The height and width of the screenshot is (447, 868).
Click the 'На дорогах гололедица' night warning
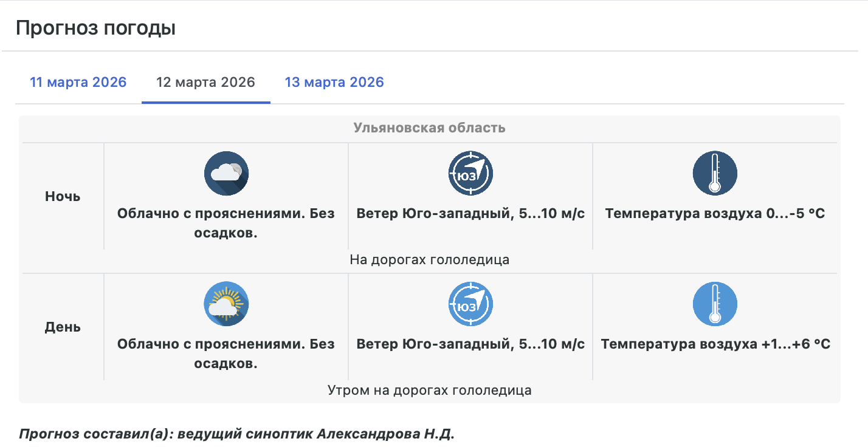click(x=429, y=260)
